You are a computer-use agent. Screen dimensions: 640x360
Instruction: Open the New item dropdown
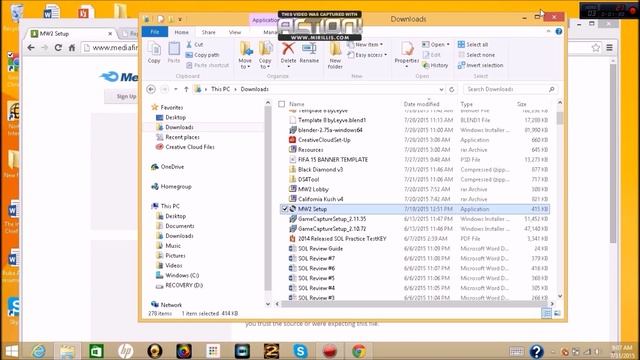[365, 44]
